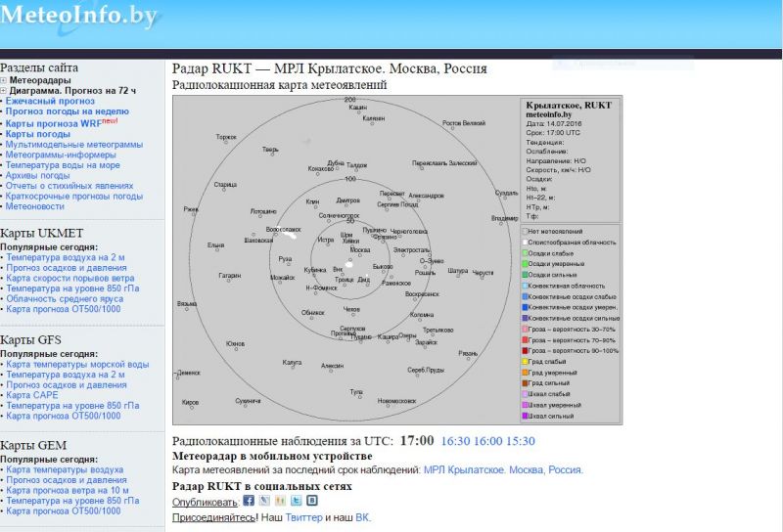Click the Калуга label on radar map

click(292, 362)
